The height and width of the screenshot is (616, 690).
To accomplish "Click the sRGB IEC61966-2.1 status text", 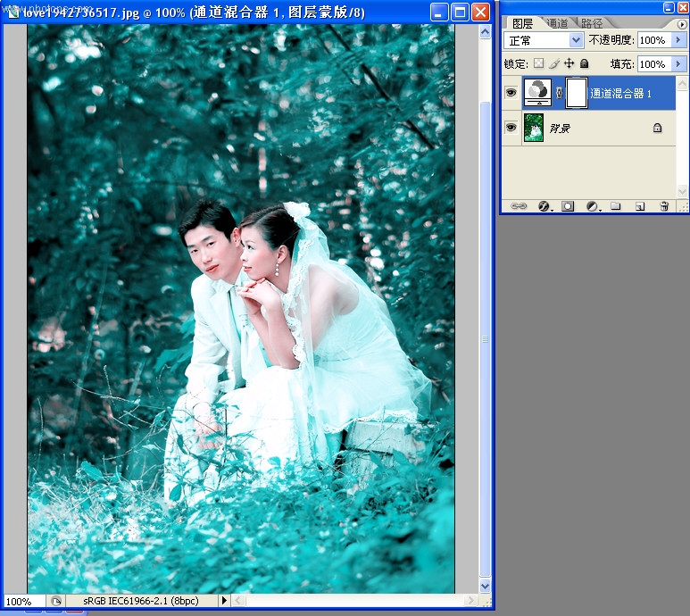I will coord(141,601).
